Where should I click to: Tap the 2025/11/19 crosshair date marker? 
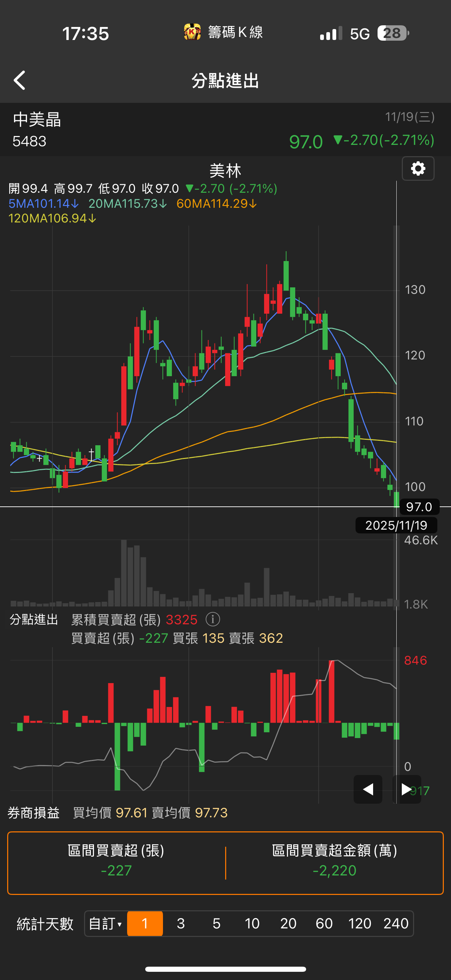[x=396, y=526]
